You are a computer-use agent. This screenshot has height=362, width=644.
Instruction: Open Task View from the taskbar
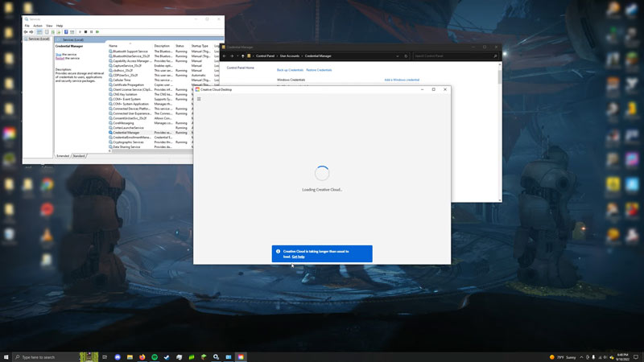pos(105,357)
